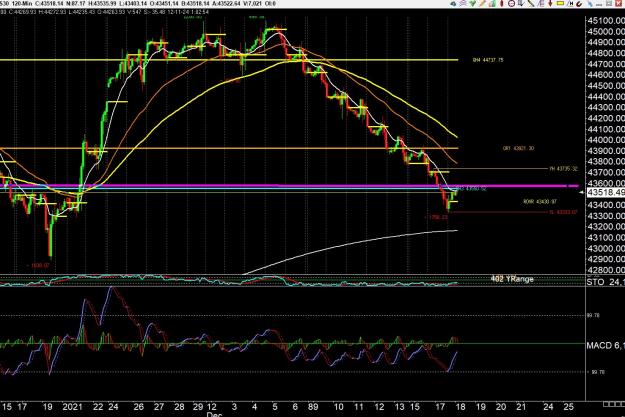
Task: Click the C:43518.14 close value in header
Action: (x=49, y=4)
